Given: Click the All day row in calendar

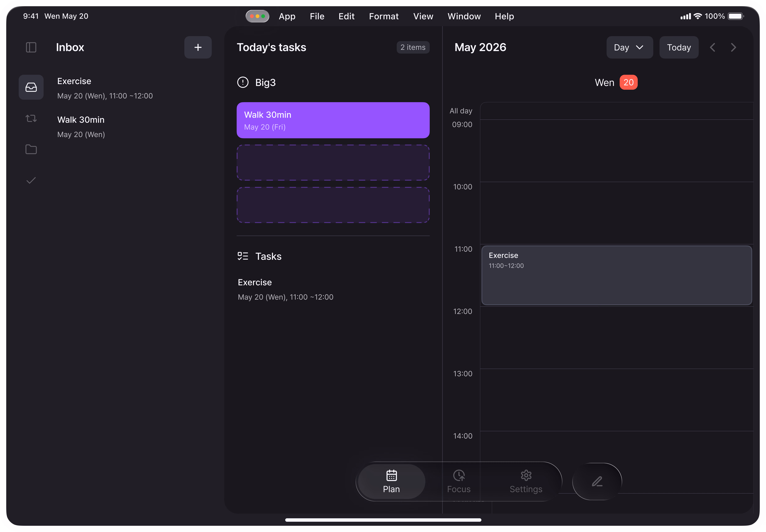Looking at the screenshot, I should (x=616, y=111).
